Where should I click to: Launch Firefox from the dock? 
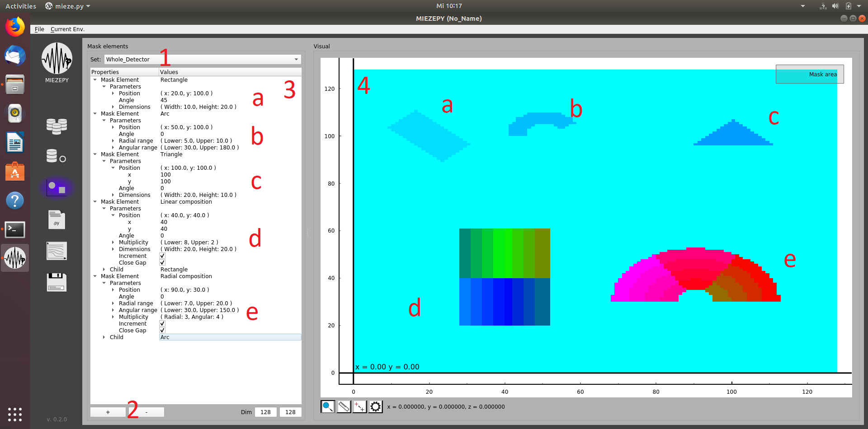click(x=15, y=27)
